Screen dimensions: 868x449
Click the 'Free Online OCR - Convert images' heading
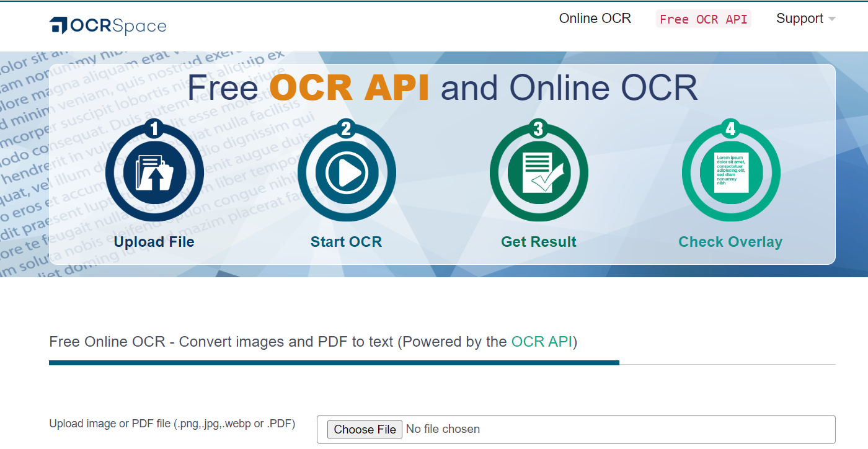pos(313,342)
